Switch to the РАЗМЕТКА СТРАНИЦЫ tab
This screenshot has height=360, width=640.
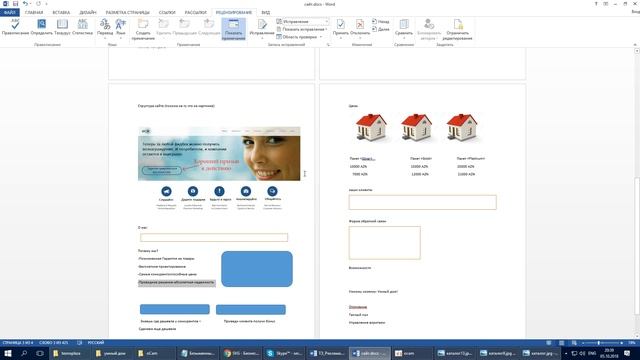point(127,13)
